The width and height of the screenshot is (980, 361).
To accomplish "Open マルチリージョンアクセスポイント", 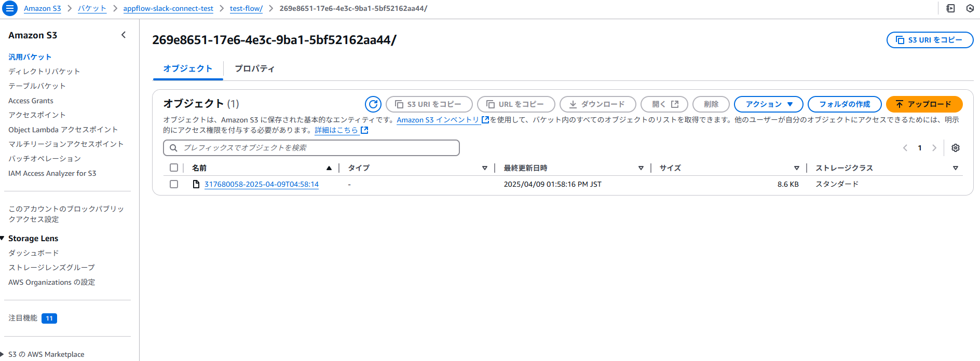I will click(x=66, y=144).
